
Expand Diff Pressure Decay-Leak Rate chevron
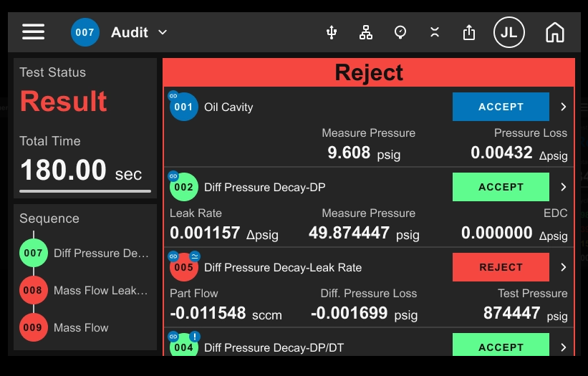pyautogui.click(x=563, y=267)
